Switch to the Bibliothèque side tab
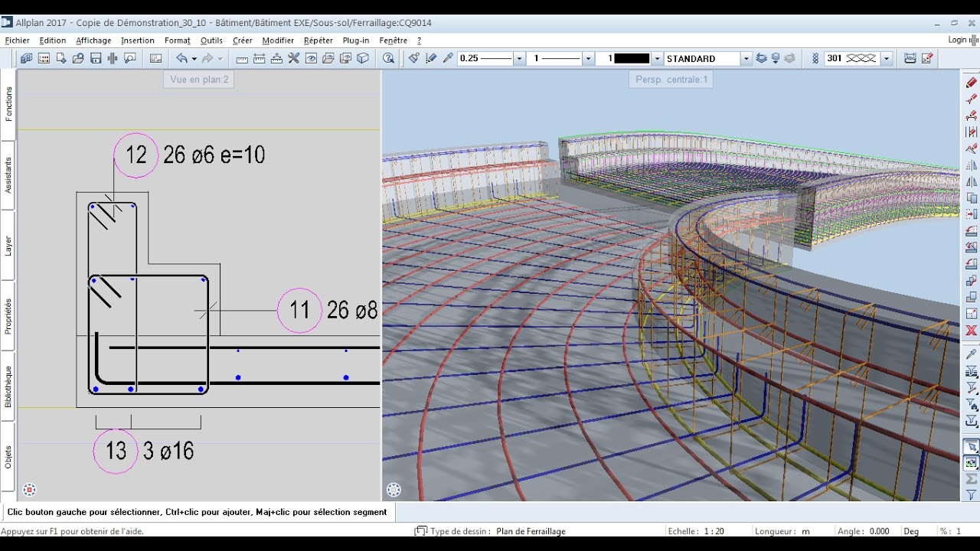 (x=8, y=386)
